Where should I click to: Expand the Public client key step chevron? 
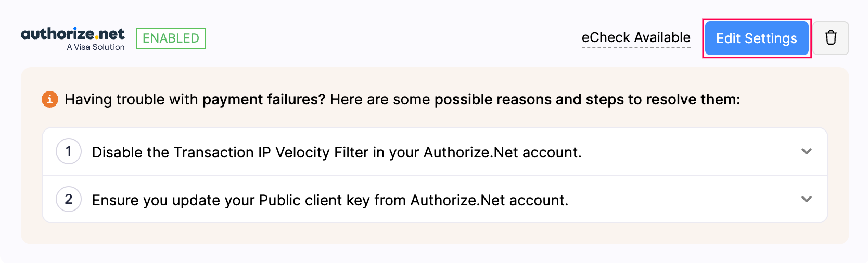click(x=807, y=199)
